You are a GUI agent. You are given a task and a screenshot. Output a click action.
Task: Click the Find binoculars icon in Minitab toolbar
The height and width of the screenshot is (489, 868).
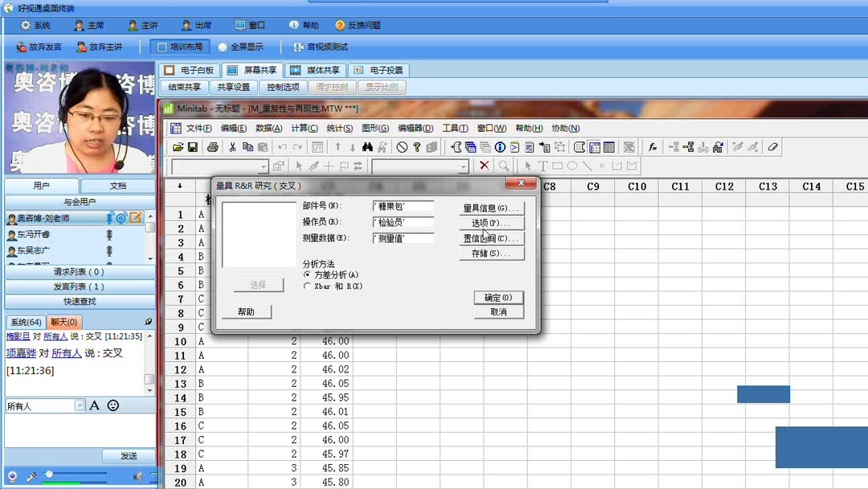click(368, 147)
